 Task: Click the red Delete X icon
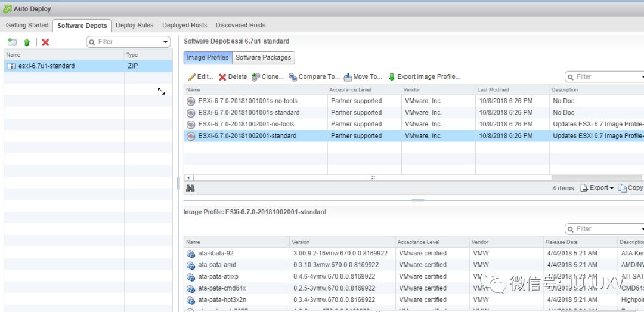click(x=222, y=77)
